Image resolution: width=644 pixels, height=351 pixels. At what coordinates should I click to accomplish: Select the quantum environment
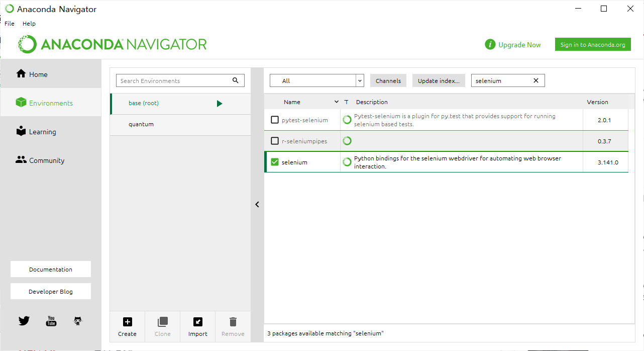pos(180,124)
